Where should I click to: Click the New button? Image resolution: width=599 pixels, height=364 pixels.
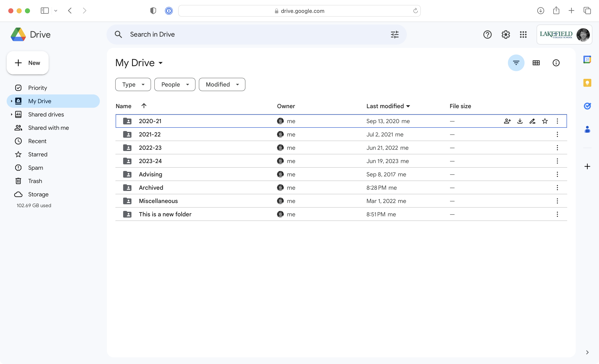pyautogui.click(x=27, y=63)
